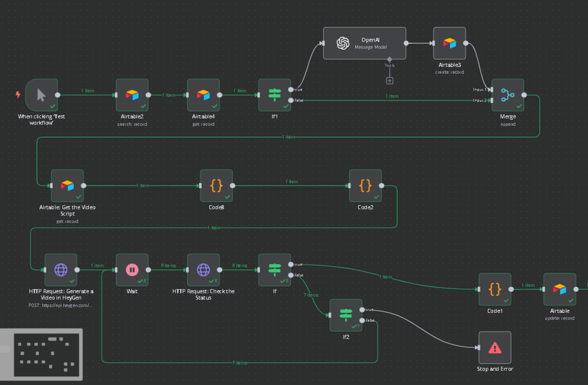588x385 pixels.
Task: Open the Airtable update record node
Action: click(x=559, y=290)
